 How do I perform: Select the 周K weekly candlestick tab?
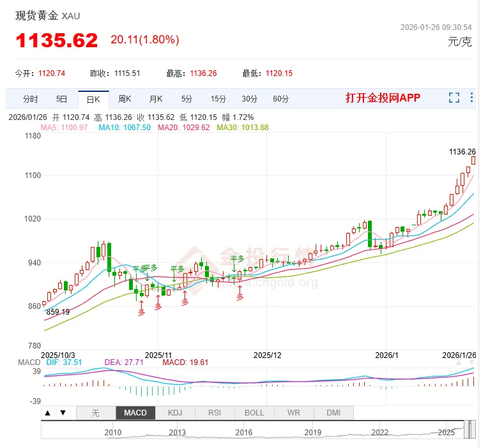point(125,99)
